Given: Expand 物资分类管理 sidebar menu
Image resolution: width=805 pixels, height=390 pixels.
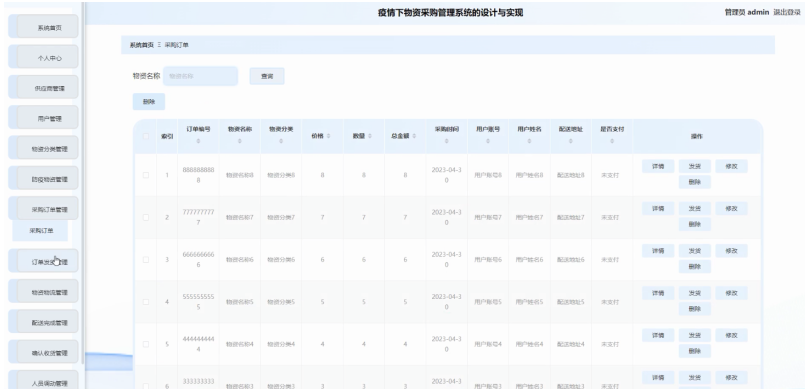Looking at the screenshot, I should [44, 148].
